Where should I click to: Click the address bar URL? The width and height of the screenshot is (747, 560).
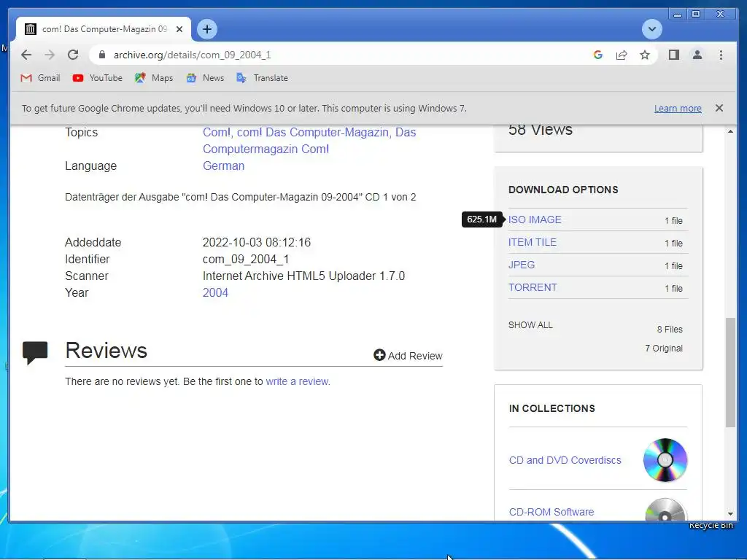coord(193,55)
